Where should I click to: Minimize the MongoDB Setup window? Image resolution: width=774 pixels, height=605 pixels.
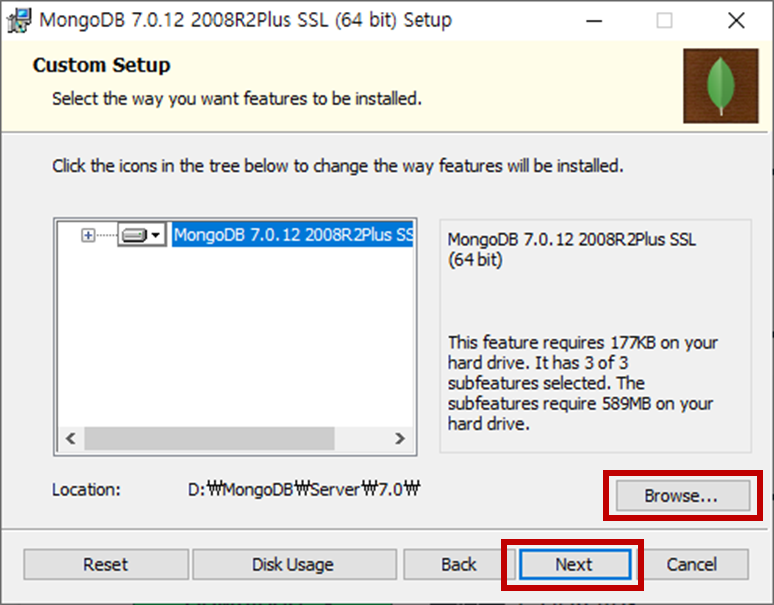click(594, 21)
